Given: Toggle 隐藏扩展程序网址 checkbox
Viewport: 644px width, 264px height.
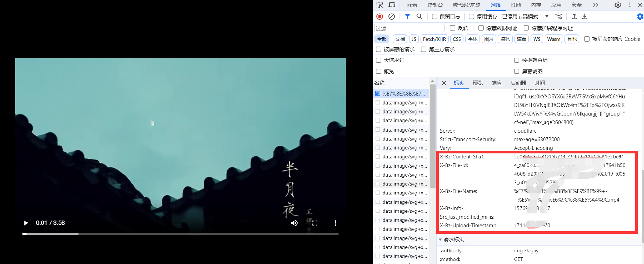Looking at the screenshot, I should pos(526,28).
